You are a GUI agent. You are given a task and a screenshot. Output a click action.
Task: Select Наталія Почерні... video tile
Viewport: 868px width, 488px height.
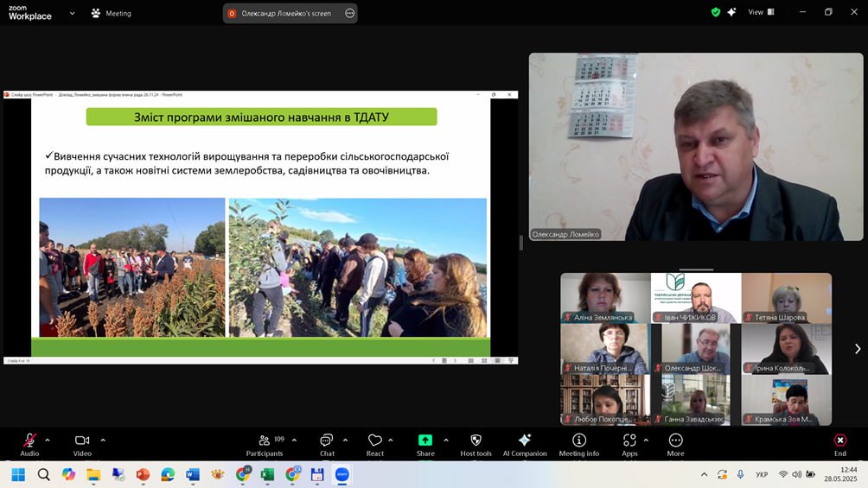(605, 349)
